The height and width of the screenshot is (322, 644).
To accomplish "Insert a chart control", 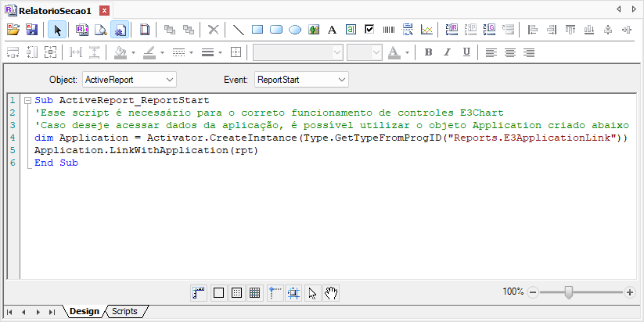I will (x=426, y=30).
